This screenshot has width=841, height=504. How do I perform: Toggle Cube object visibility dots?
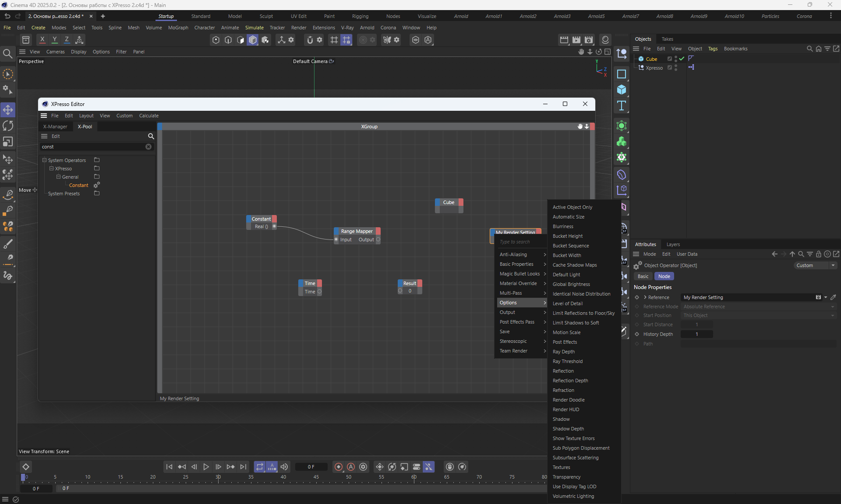[676, 59]
